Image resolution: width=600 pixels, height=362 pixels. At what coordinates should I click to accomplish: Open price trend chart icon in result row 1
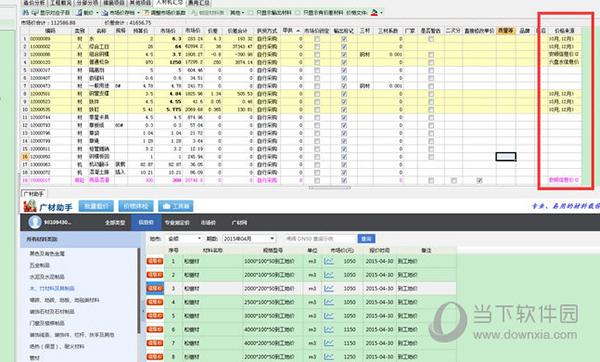pos(329,261)
